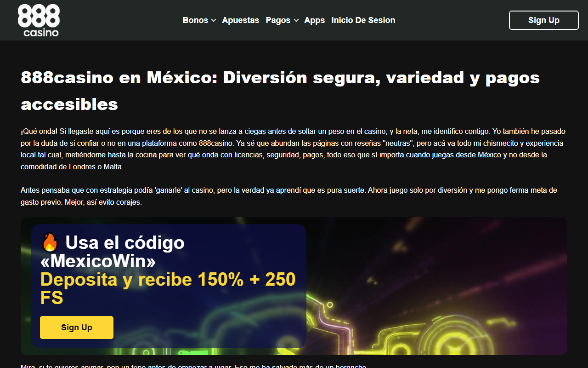Expand the Bonos dropdown chevron

(213, 21)
